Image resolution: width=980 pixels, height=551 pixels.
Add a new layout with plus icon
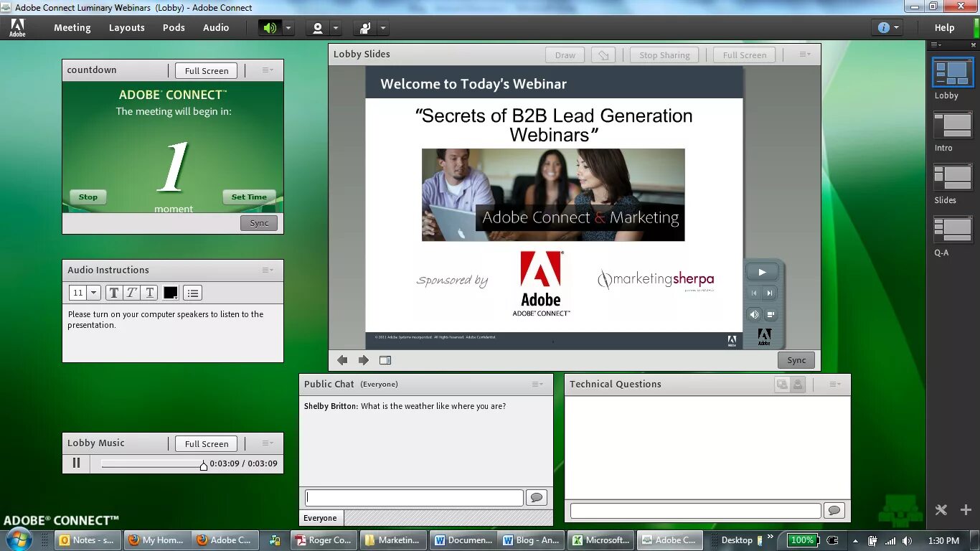click(x=965, y=510)
